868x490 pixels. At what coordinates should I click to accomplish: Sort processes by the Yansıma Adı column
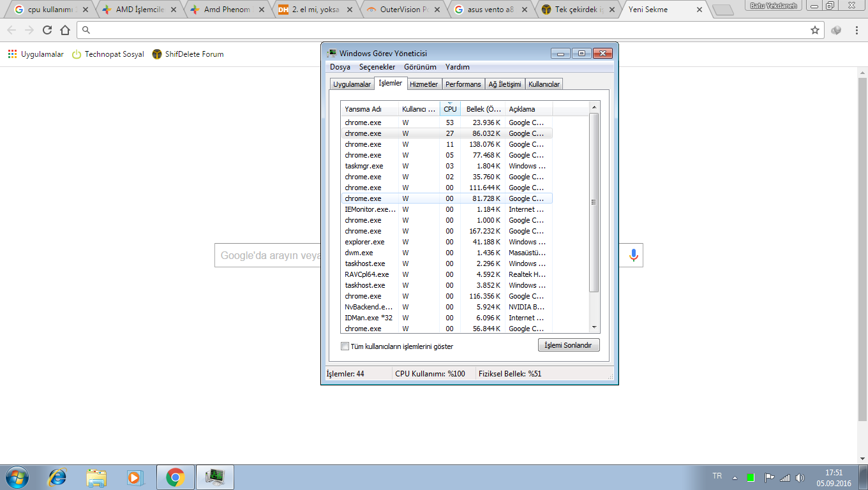[x=370, y=109]
